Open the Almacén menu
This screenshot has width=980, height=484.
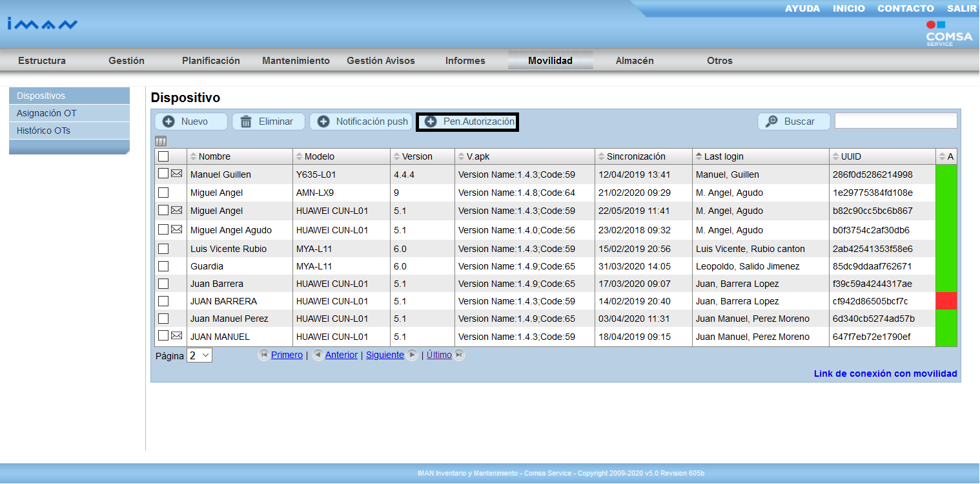point(635,61)
